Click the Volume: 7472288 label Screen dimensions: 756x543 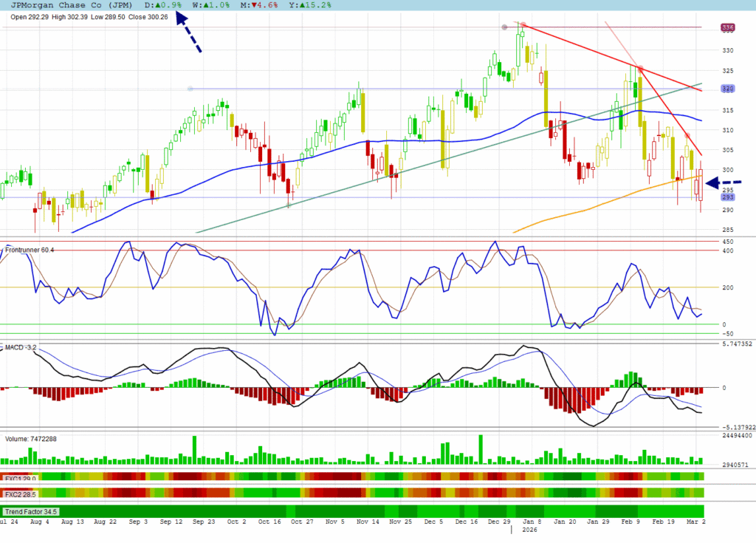pos(31,439)
